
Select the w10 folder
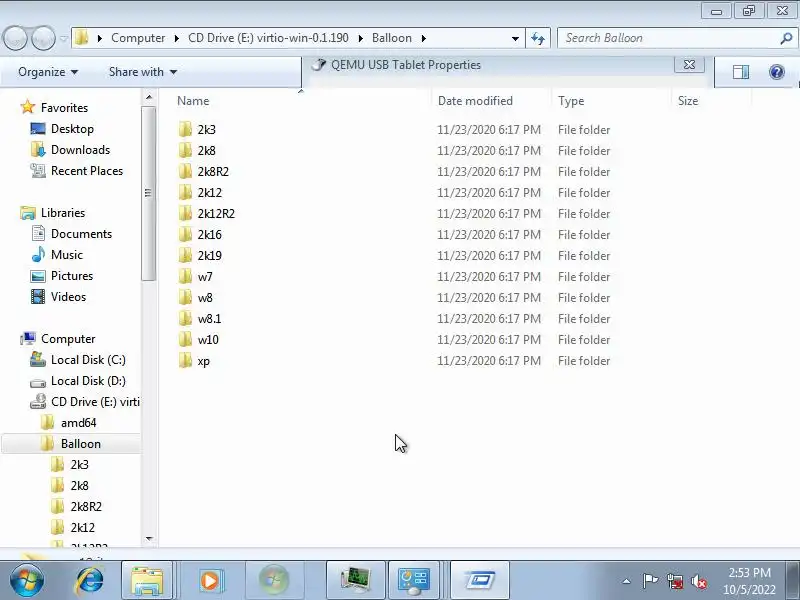tap(198, 339)
